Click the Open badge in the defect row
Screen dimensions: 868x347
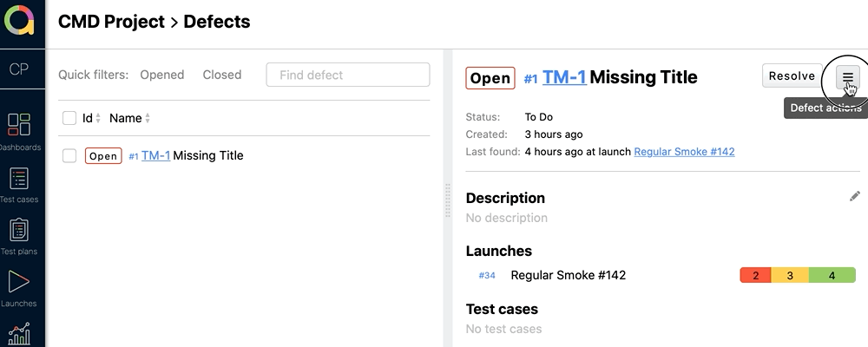(103, 156)
